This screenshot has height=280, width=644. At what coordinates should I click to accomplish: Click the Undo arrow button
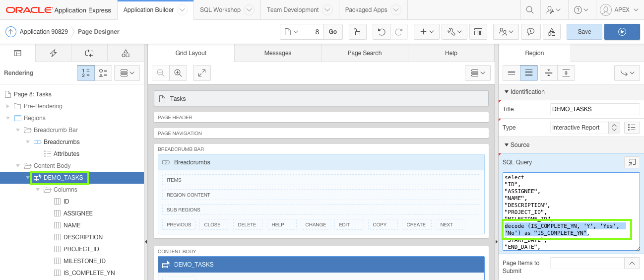[381, 32]
